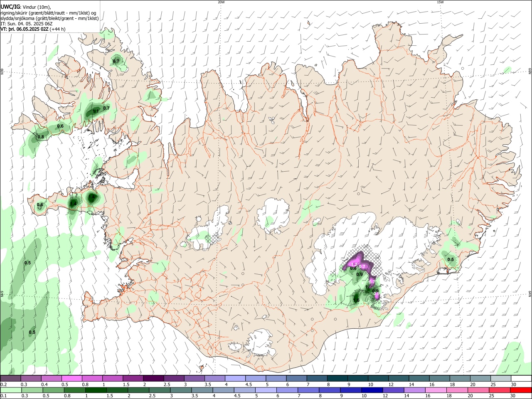Click the '20W' longitude label

tap(221, 2)
